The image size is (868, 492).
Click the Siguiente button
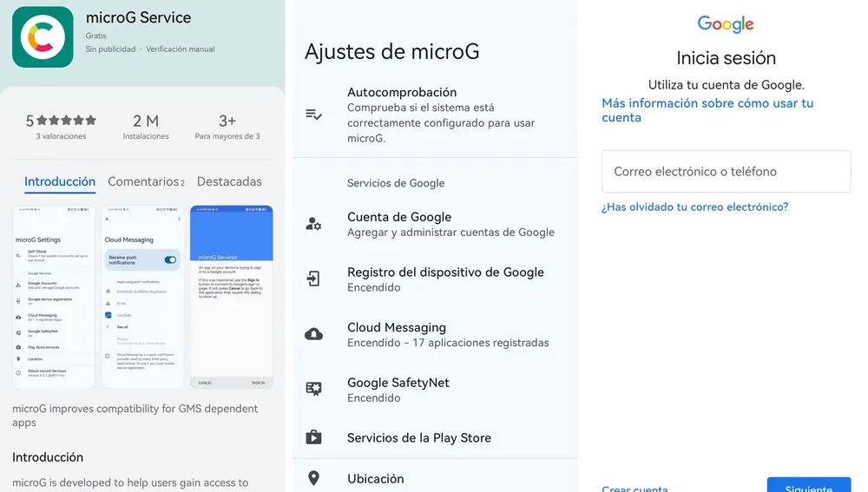pos(809,485)
